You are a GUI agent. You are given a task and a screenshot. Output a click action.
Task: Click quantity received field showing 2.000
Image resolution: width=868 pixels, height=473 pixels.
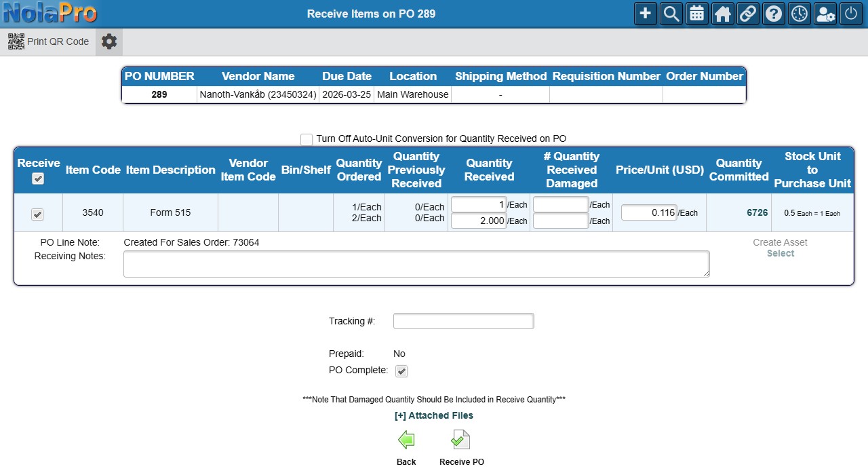point(479,221)
